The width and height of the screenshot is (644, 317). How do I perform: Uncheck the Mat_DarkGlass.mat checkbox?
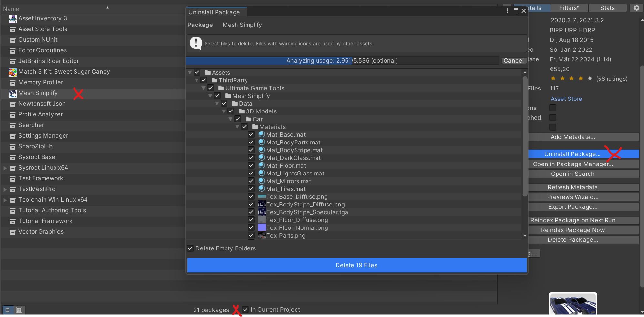pyautogui.click(x=251, y=158)
